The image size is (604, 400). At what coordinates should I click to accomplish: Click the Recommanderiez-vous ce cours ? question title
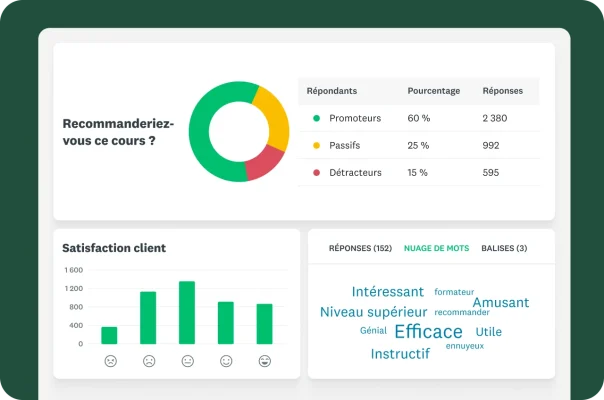pyautogui.click(x=118, y=132)
